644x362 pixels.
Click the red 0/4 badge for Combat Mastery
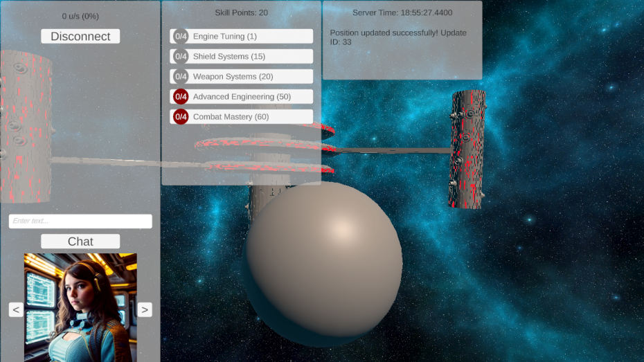181,116
